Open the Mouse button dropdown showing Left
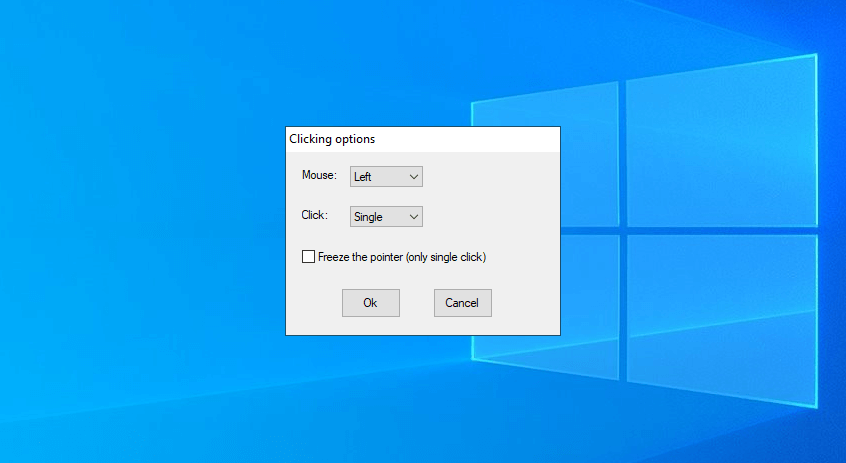 pos(386,176)
